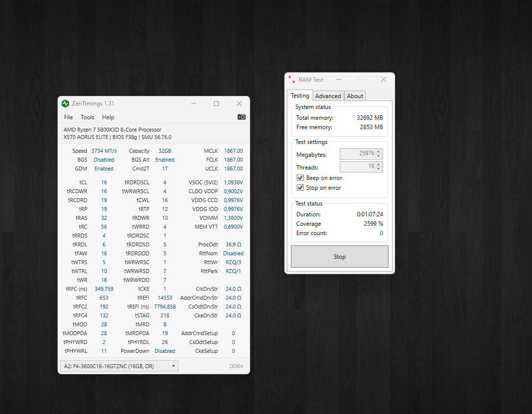
Task: Click the UCLK value 1867.00
Action: point(233,169)
